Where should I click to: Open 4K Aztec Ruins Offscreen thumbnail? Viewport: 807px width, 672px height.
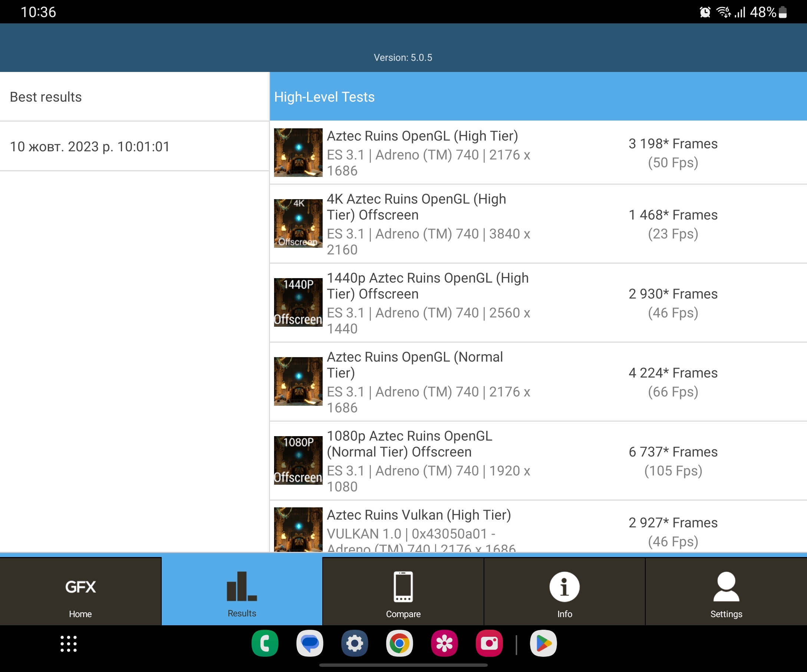(298, 223)
